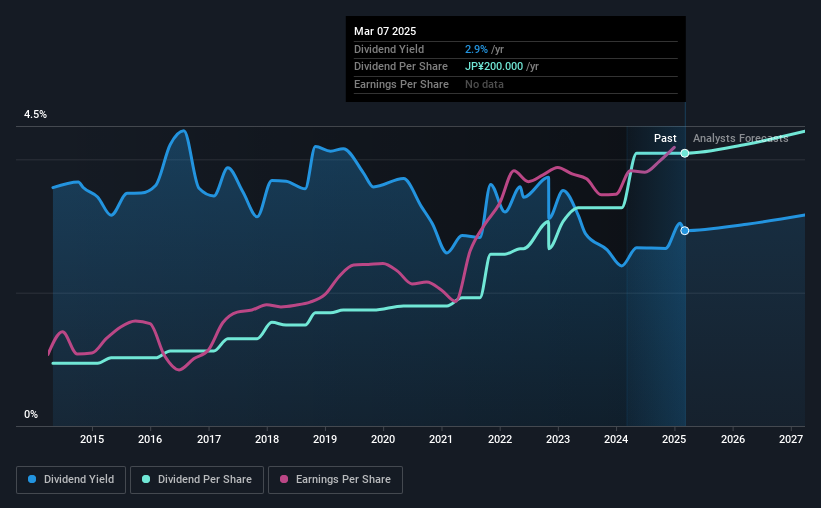Click the 2016 x-axis label
This screenshot has height=508, width=821.
[x=150, y=439]
